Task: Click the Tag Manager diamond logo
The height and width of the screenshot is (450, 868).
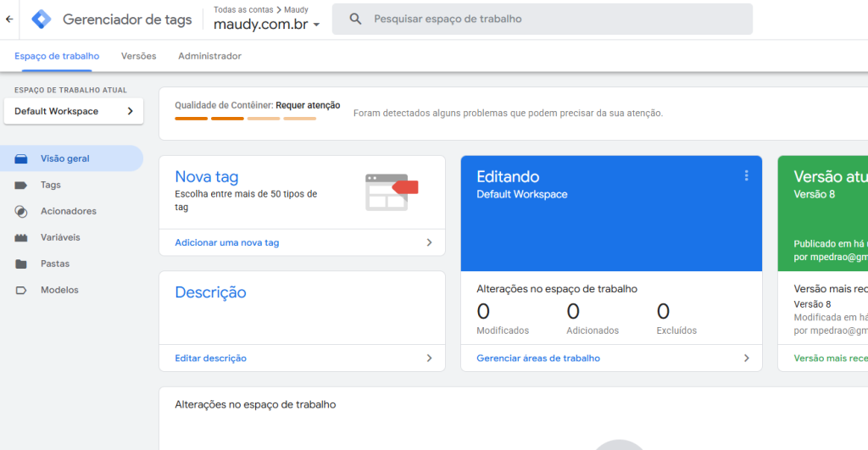Action: (41, 19)
